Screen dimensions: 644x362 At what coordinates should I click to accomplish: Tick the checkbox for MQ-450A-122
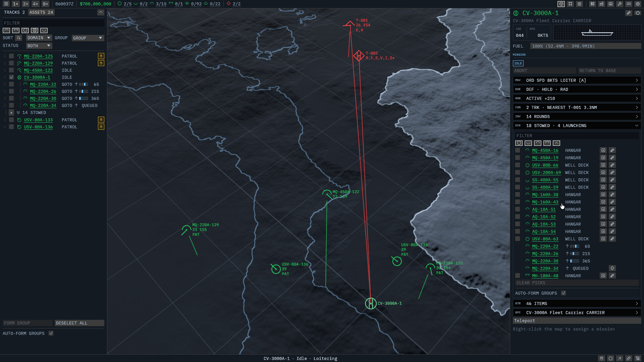point(11,70)
